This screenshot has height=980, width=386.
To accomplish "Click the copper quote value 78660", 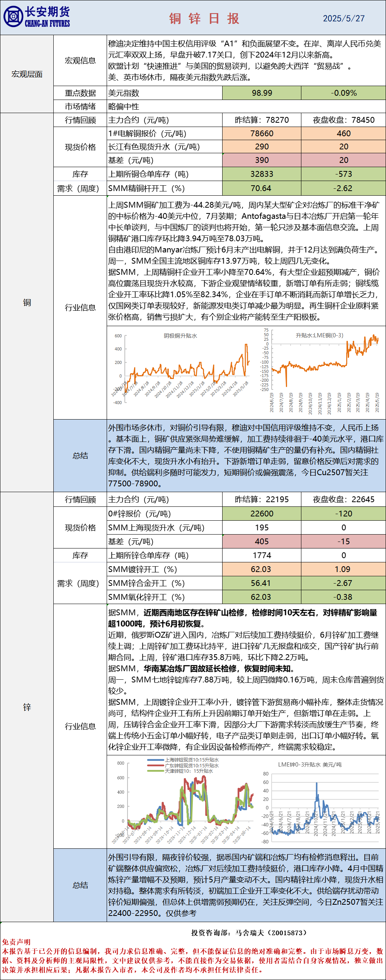I will tap(262, 134).
